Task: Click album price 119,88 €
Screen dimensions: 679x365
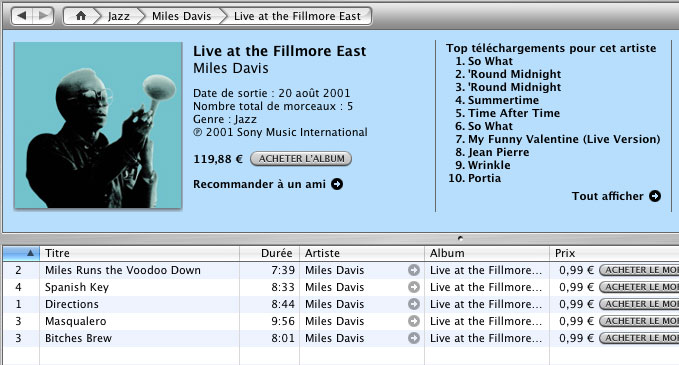Action: click(218, 159)
